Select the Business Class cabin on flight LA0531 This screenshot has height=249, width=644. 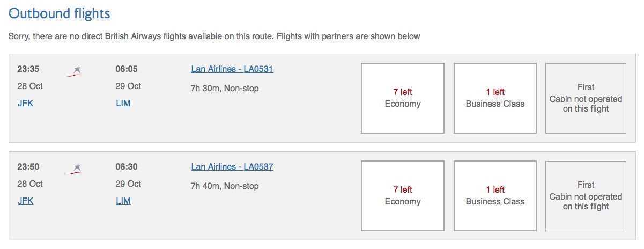pyautogui.click(x=495, y=98)
